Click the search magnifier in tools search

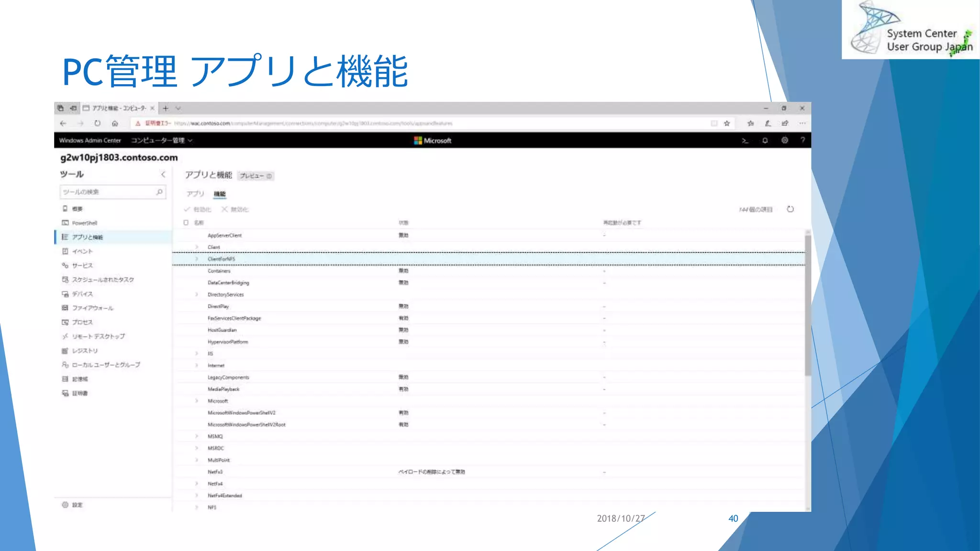pyautogui.click(x=159, y=192)
